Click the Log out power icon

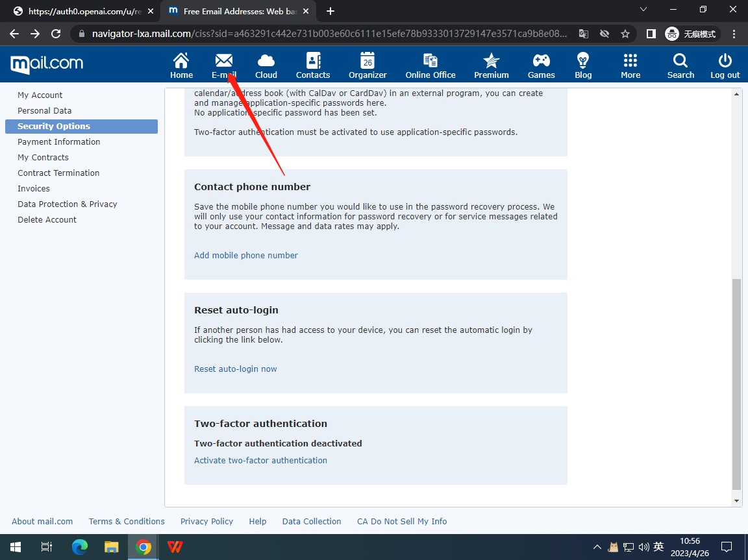pyautogui.click(x=725, y=61)
